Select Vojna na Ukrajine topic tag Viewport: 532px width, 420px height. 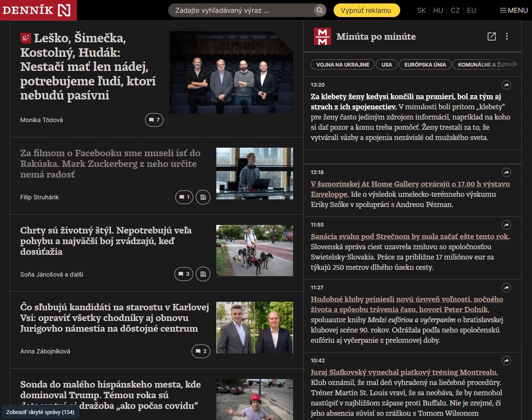(343, 64)
